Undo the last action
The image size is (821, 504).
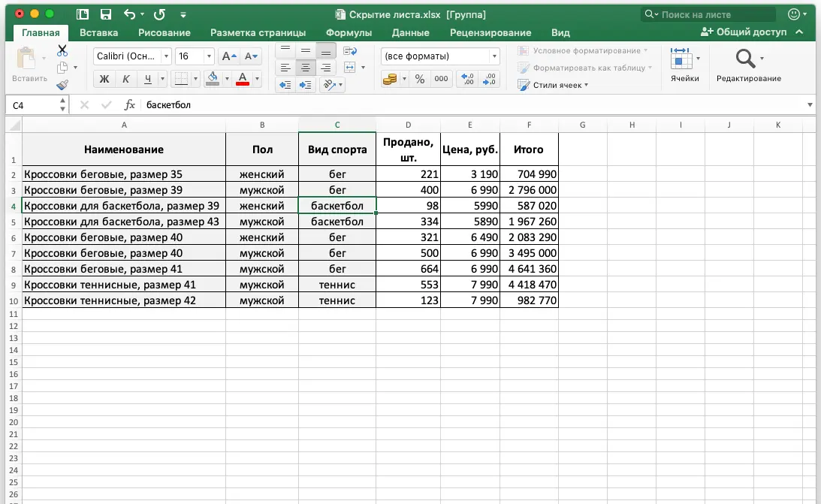(x=129, y=15)
